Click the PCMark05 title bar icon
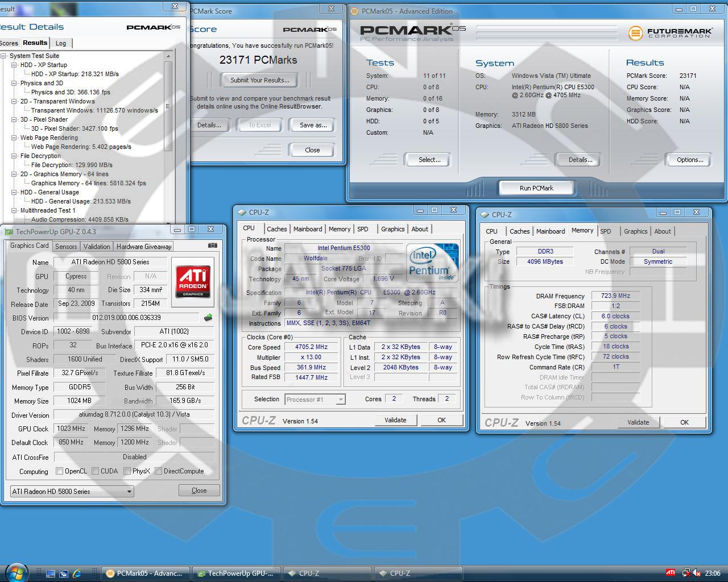The image size is (728, 582). click(x=354, y=11)
